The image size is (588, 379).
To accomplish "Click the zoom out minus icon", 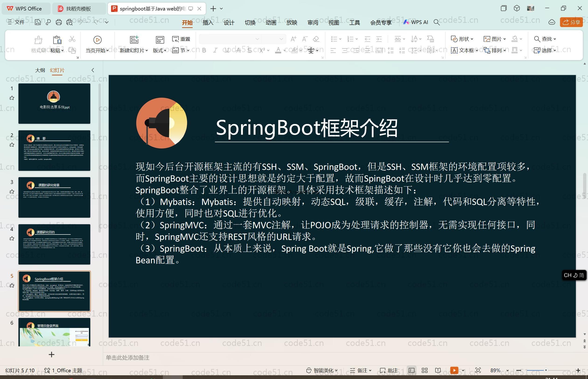I will tap(518, 370).
